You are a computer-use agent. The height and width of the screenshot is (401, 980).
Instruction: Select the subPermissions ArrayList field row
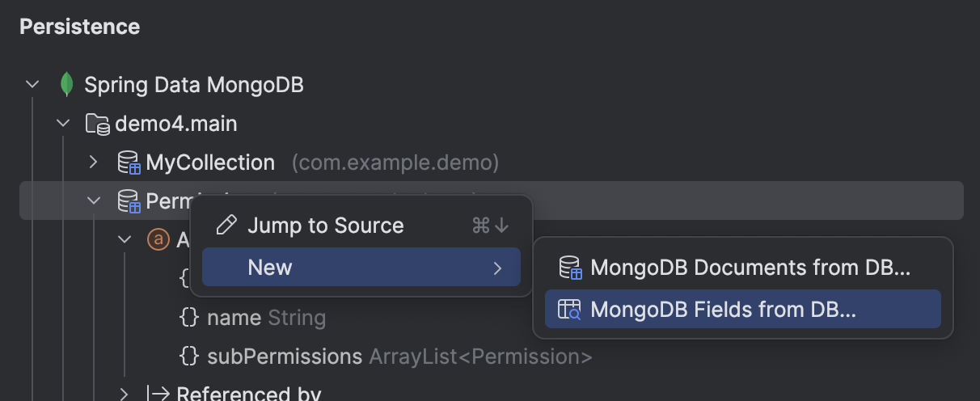pyautogui.click(x=399, y=357)
